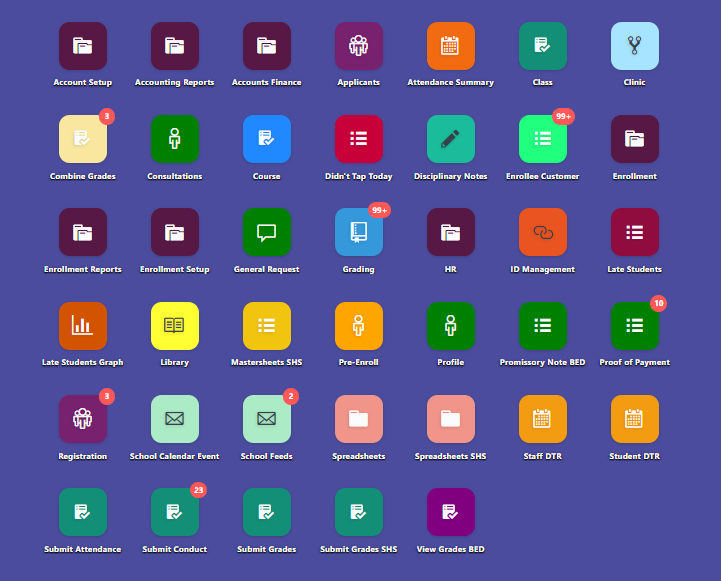Image resolution: width=721 pixels, height=581 pixels.
Task: Launch the Grading app icon
Action: coord(359,232)
